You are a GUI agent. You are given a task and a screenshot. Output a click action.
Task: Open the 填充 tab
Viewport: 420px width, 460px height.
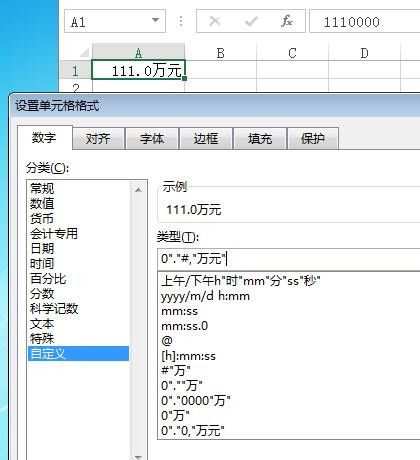tap(260, 139)
